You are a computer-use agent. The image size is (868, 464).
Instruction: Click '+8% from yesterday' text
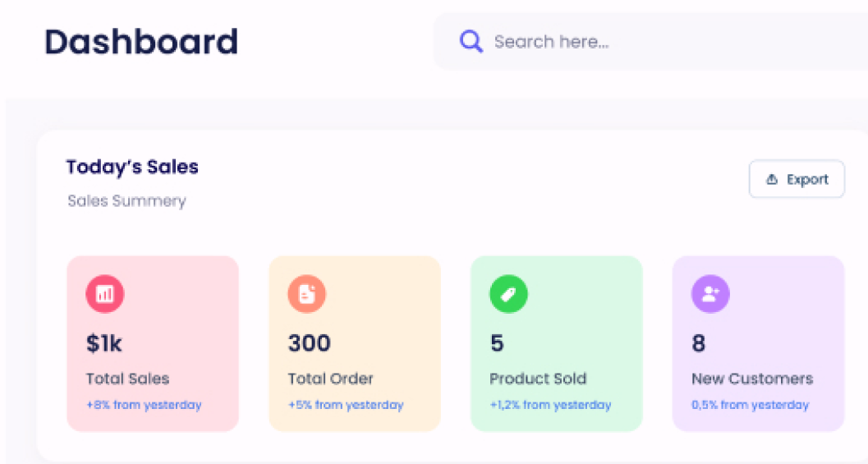tap(144, 405)
